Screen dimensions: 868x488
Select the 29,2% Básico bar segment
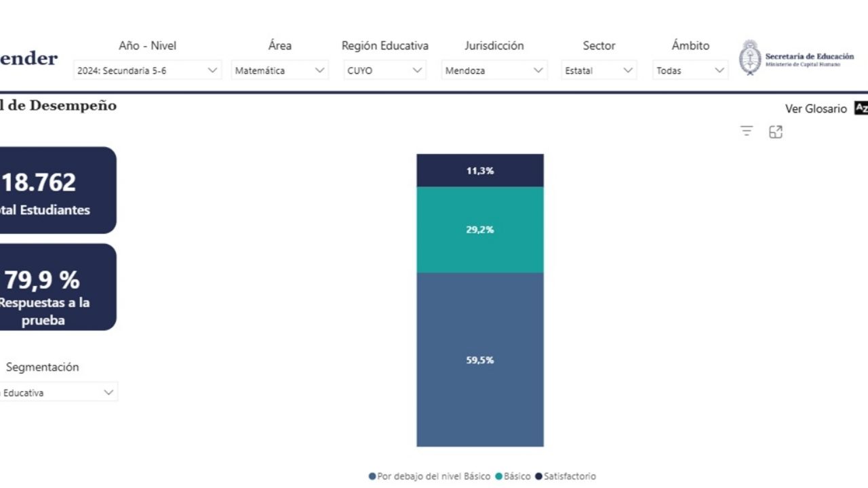(480, 230)
